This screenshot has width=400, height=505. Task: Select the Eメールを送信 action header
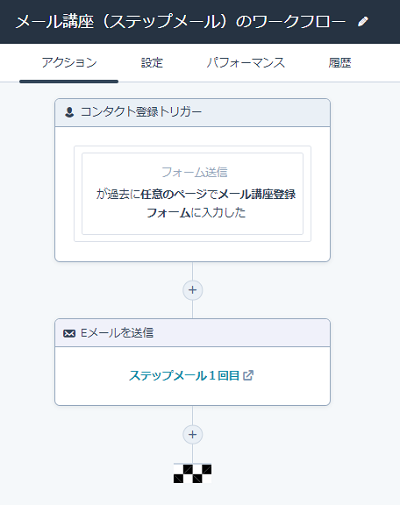(x=192, y=333)
